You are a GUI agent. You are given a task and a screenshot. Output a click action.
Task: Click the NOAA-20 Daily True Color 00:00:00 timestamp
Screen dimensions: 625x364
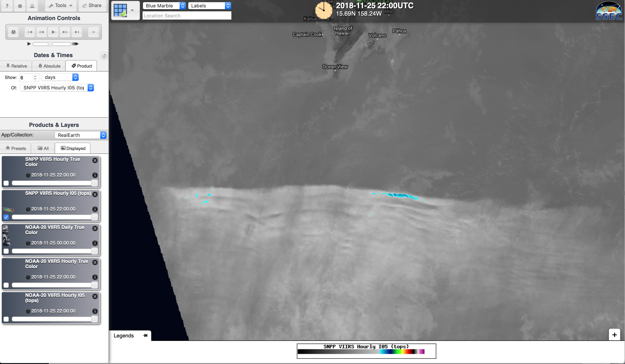(53, 243)
